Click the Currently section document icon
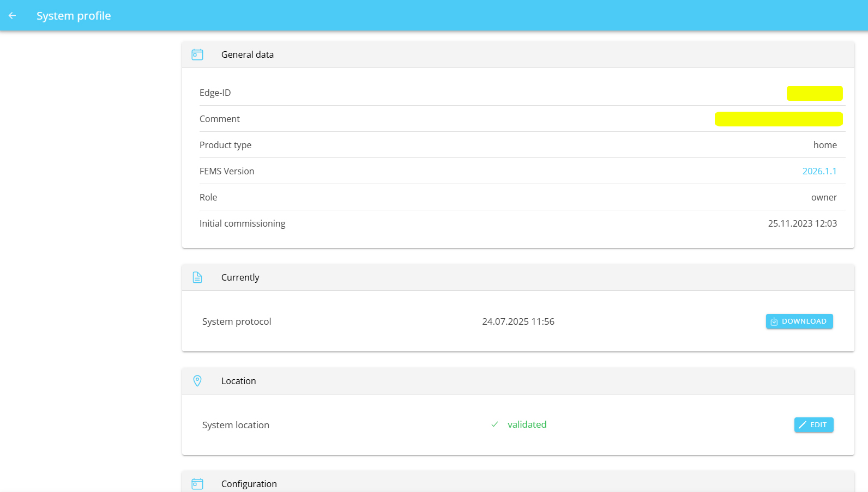The height and width of the screenshot is (492, 868). pos(197,277)
